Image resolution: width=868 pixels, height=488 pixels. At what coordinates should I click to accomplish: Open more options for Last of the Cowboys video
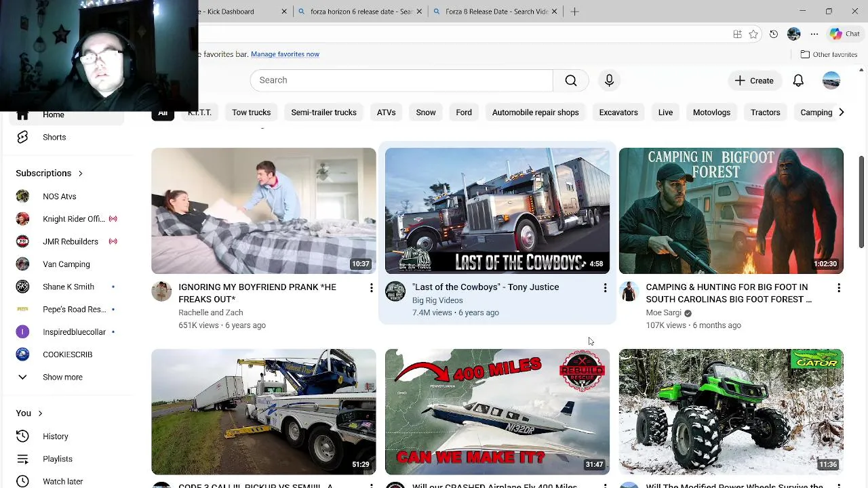tap(605, 288)
